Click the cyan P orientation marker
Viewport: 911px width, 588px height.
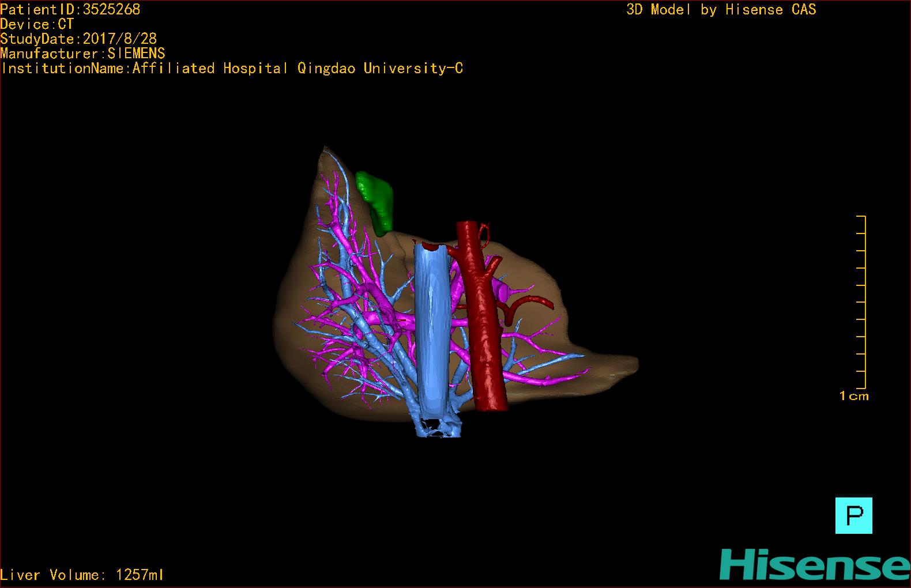pyautogui.click(x=853, y=515)
